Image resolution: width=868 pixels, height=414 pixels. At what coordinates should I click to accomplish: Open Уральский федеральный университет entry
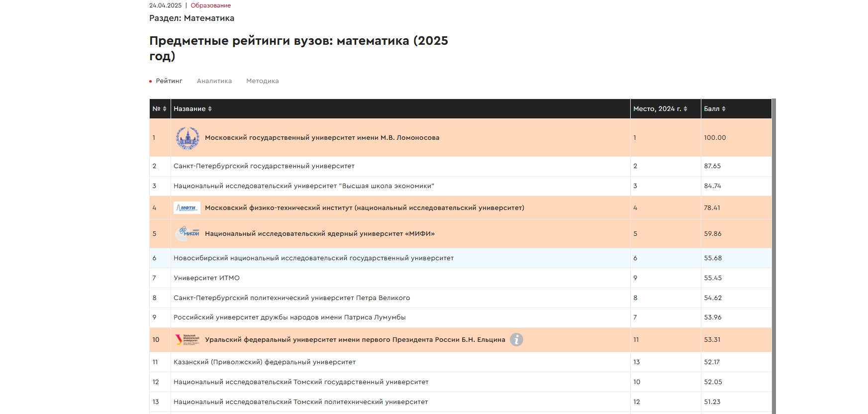click(x=355, y=340)
